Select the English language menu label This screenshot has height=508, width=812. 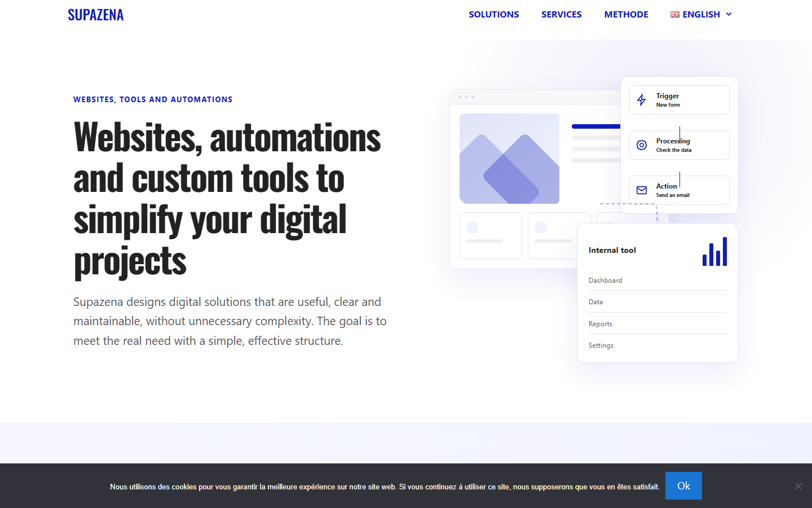tap(701, 15)
